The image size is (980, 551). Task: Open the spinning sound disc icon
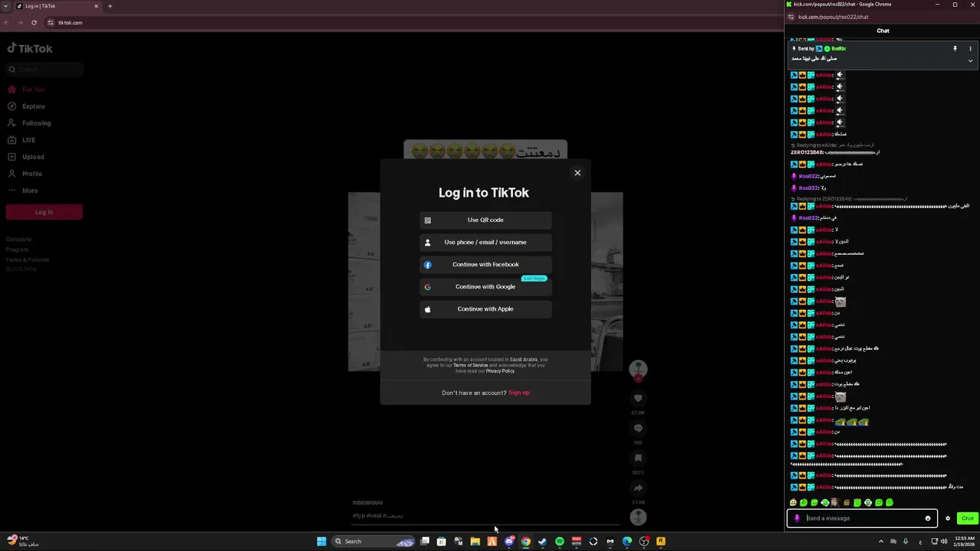tap(638, 517)
